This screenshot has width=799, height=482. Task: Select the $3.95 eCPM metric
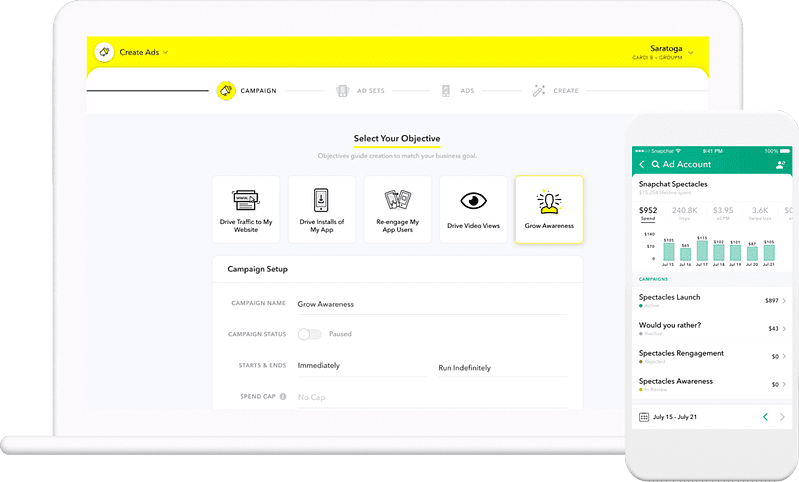(x=723, y=213)
